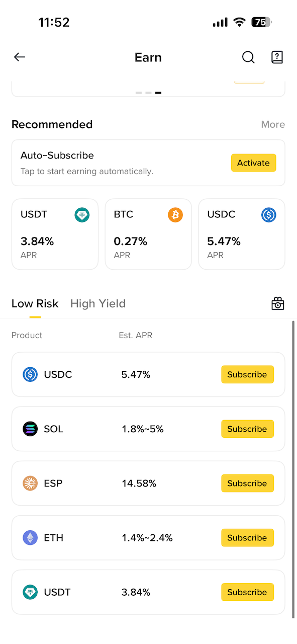
Task: Tap the orange Bitcoin icon card
Action: [x=175, y=215]
